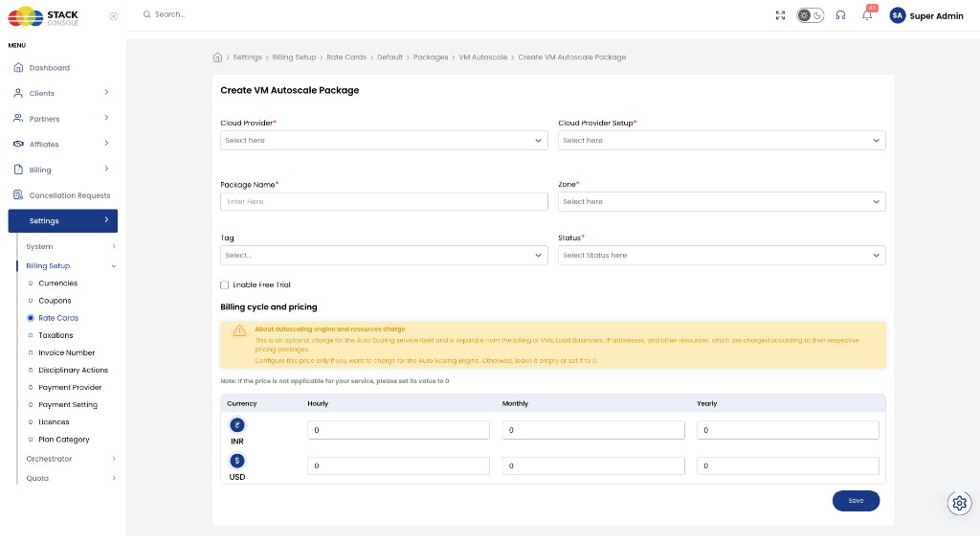Click INR Yearly price field
Viewport: 980px width, 544px height.
click(788, 430)
